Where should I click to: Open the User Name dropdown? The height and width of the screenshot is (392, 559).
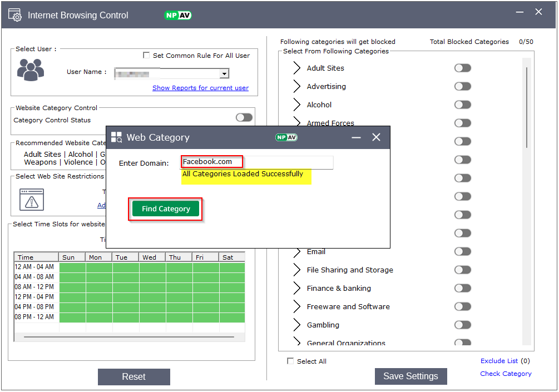[224, 73]
